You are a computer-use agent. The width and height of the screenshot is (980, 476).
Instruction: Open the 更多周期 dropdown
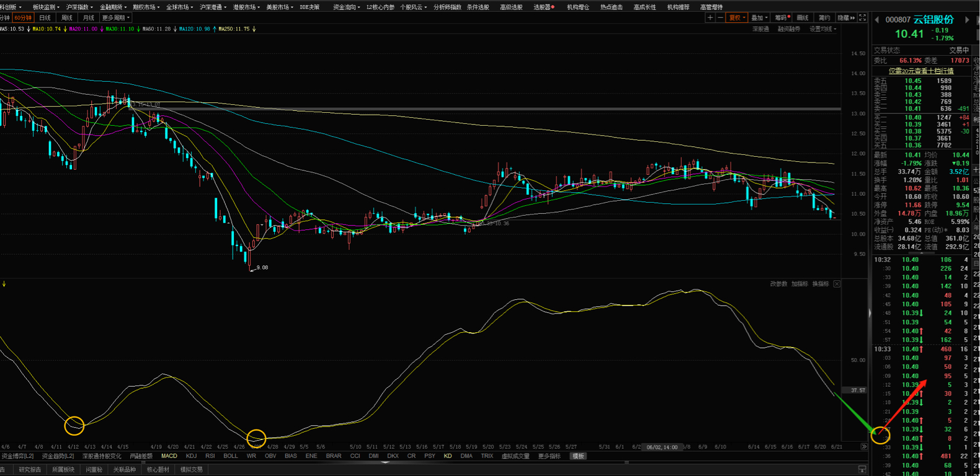115,18
